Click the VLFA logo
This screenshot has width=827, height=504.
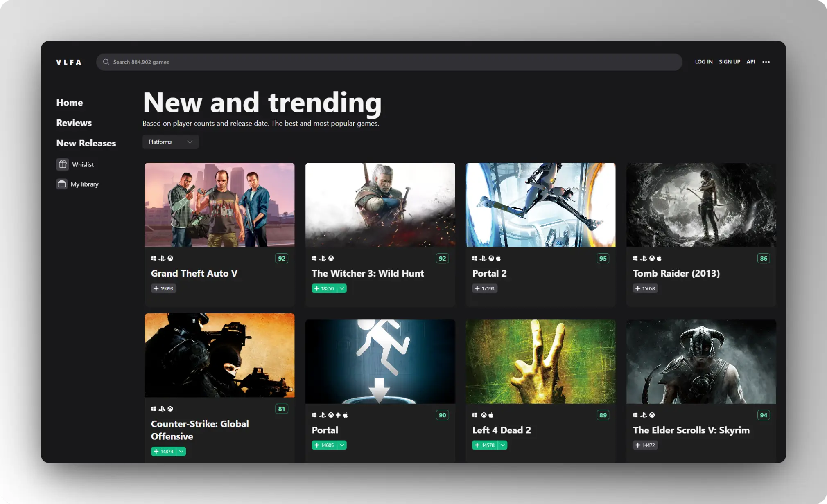[x=69, y=62]
